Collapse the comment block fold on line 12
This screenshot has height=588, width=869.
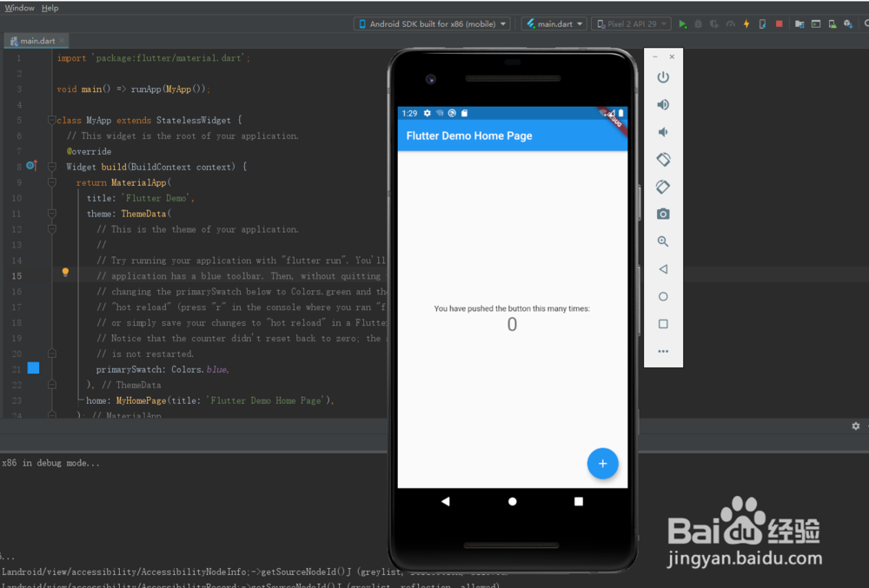(x=51, y=228)
